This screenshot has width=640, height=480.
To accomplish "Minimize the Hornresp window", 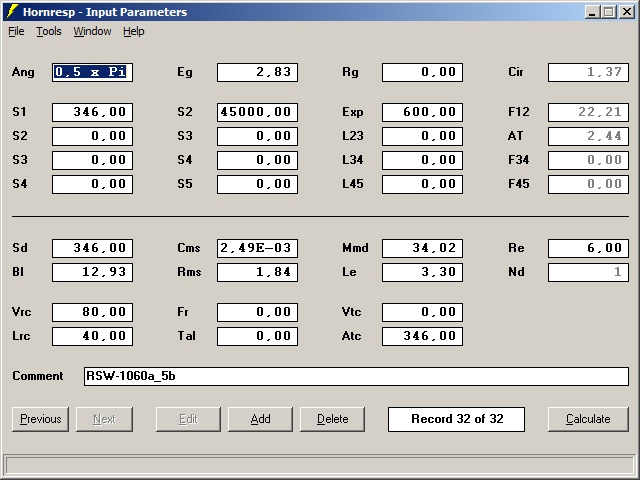I will point(592,12).
